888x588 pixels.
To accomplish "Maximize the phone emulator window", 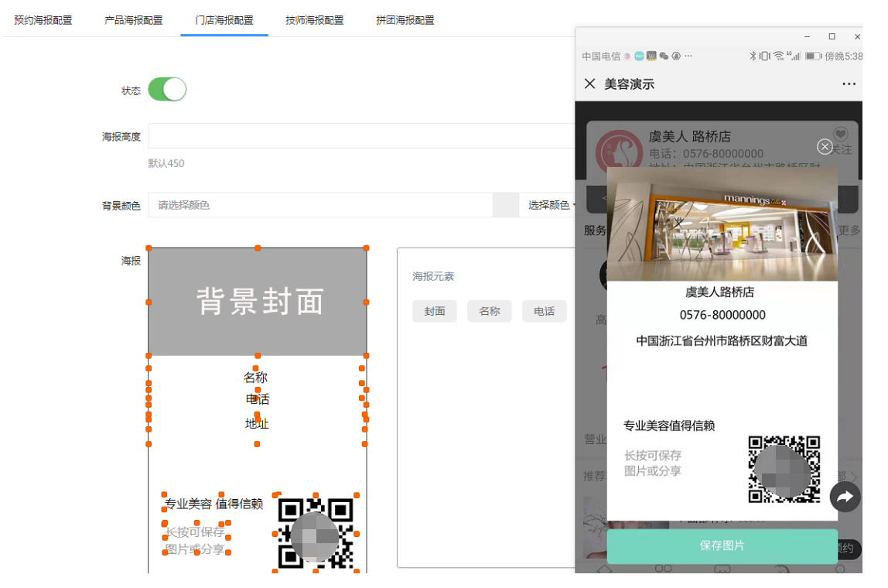I will click(832, 36).
